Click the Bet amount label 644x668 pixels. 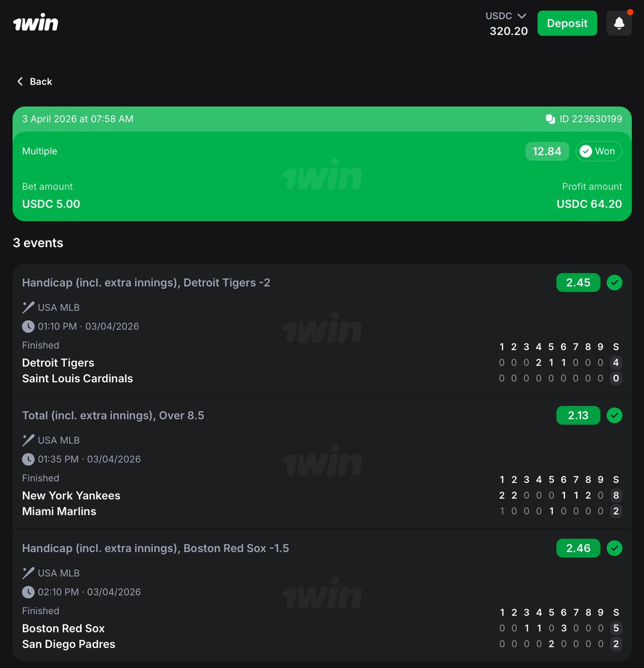click(x=47, y=186)
